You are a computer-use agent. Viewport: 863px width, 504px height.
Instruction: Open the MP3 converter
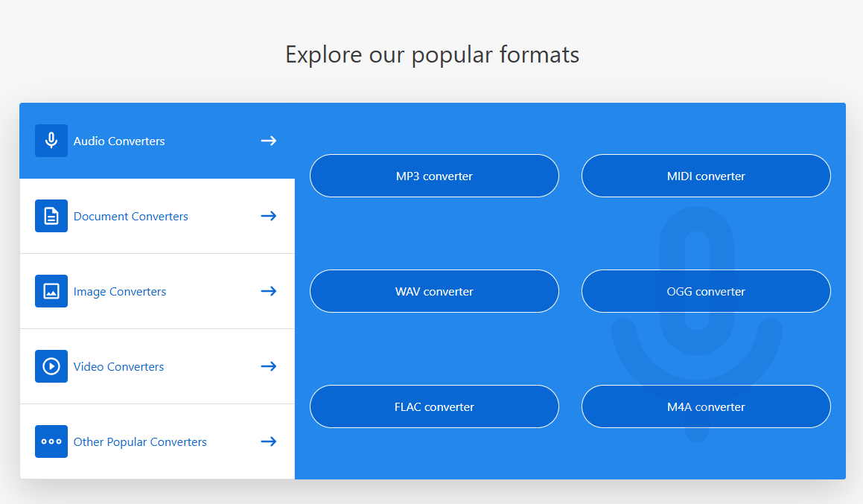coord(434,176)
